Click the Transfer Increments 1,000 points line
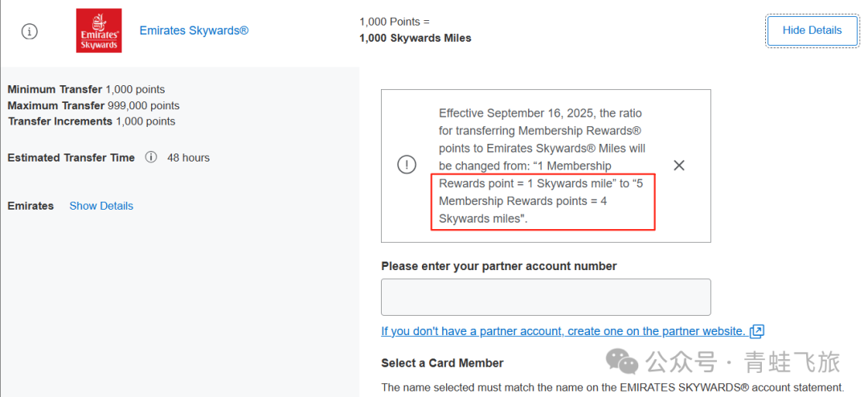 tap(92, 121)
